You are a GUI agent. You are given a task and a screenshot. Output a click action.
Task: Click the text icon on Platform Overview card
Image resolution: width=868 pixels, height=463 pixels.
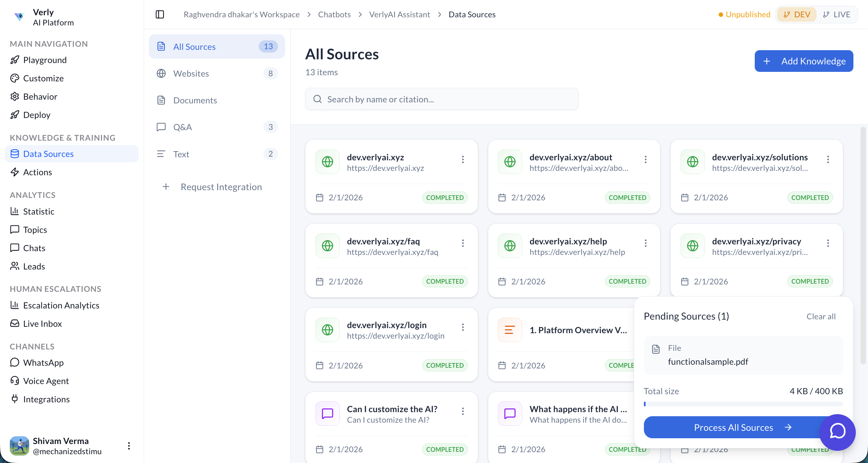(510, 330)
